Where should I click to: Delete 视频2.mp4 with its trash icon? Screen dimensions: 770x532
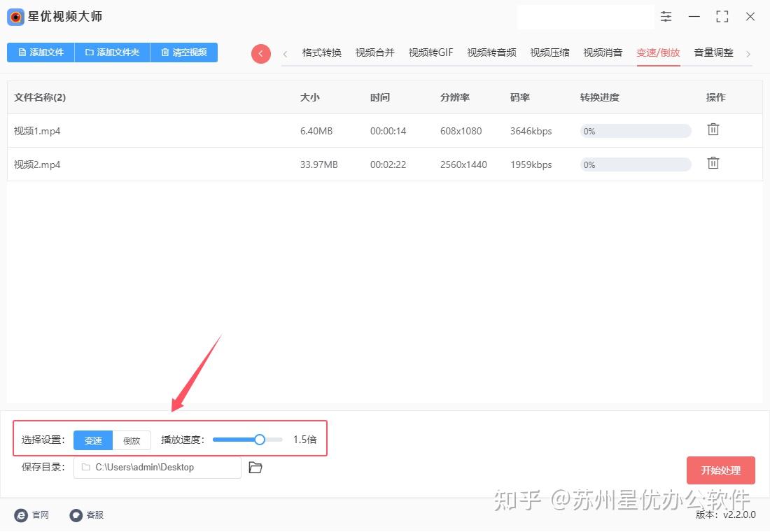713,163
